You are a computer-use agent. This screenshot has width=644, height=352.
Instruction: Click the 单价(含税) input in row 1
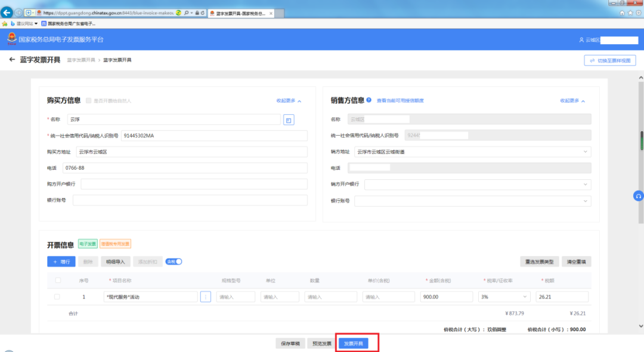pyautogui.click(x=389, y=297)
